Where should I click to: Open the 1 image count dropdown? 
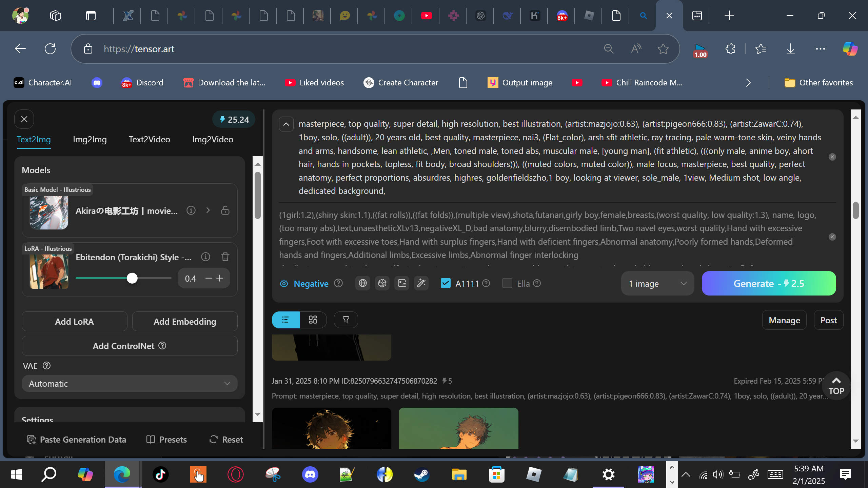tap(657, 284)
